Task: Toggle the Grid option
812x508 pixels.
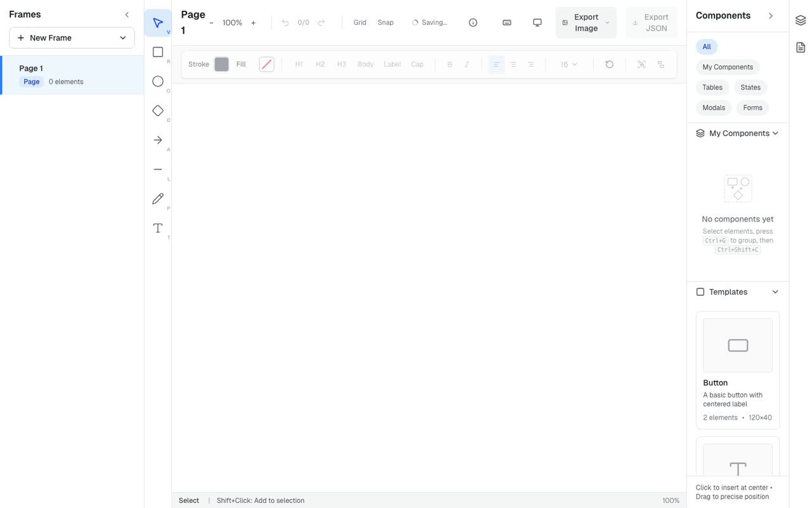Action: coord(360,23)
